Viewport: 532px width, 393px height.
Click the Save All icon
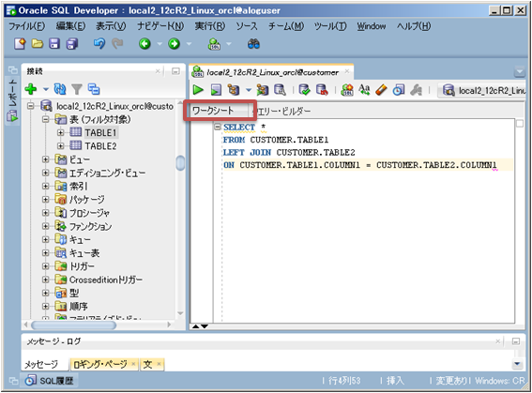[71, 44]
